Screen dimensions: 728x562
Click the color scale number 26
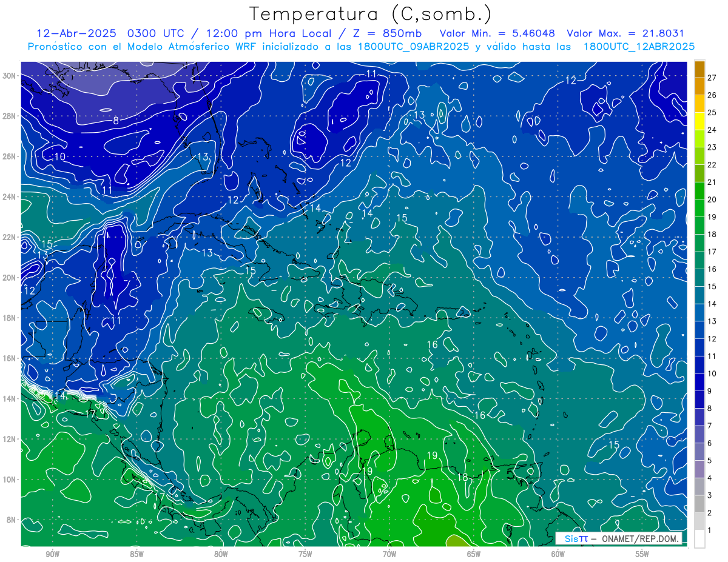[x=712, y=95]
